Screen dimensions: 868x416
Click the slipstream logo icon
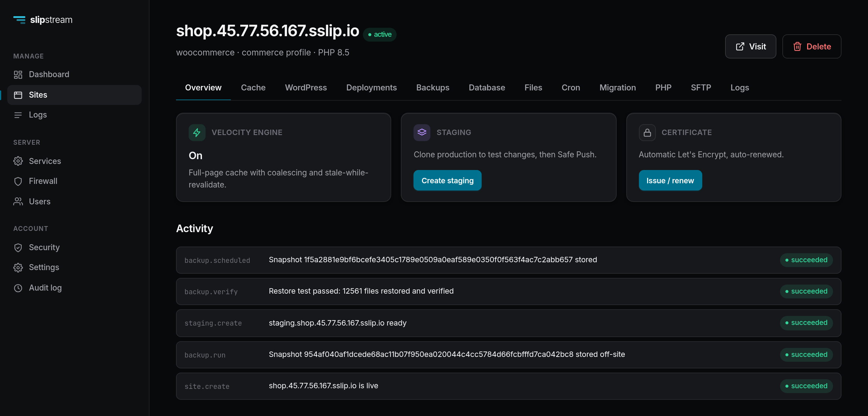19,20
